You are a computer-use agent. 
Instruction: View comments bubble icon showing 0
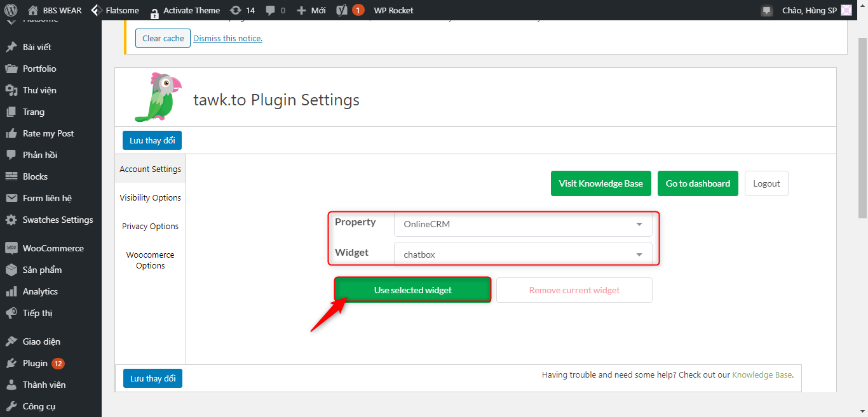tap(270, 11)
